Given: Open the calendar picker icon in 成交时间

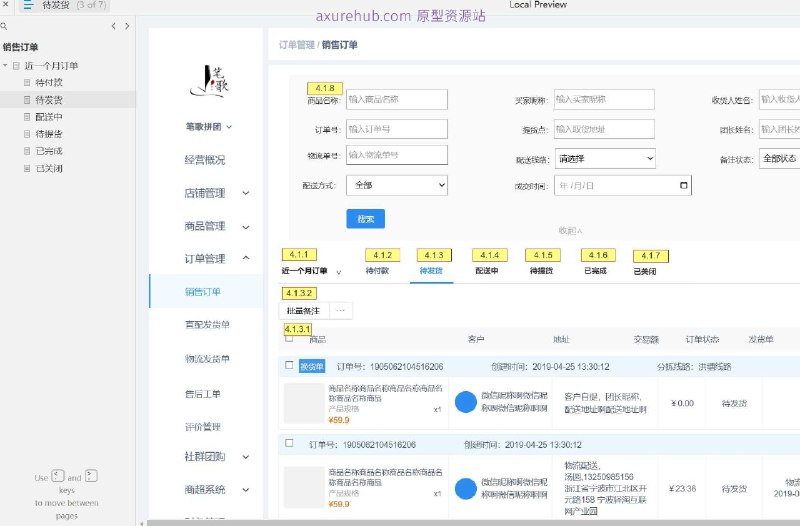Looking at the screenshot, I should coord(684,185).
